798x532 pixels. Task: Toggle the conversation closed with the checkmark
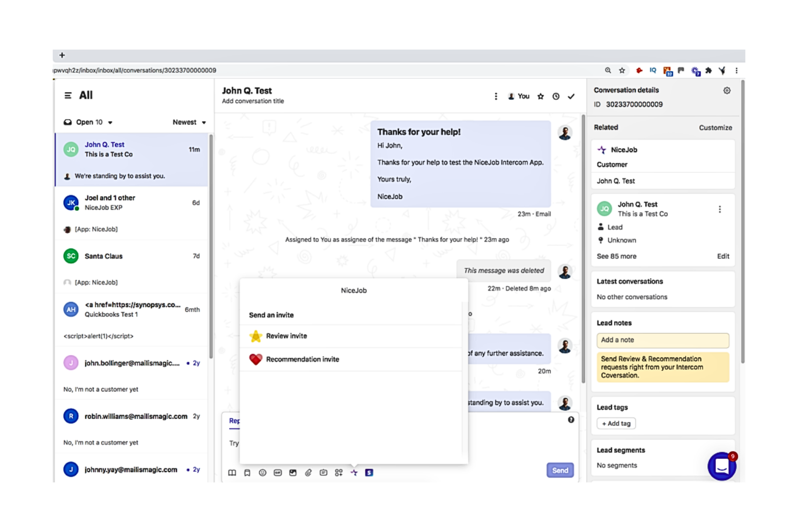tap(572, 96)
